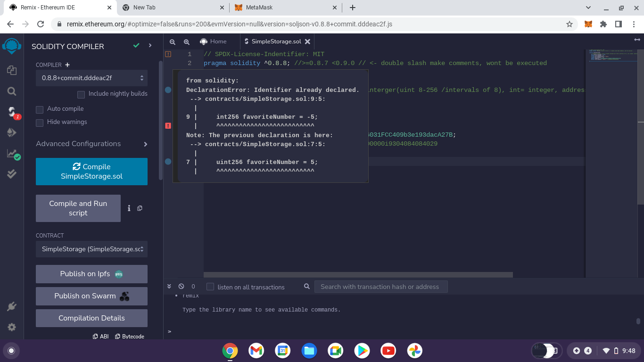644x362 pixels.
Task: Toggle Chrome side panel icon
Action: coord(619,24)
